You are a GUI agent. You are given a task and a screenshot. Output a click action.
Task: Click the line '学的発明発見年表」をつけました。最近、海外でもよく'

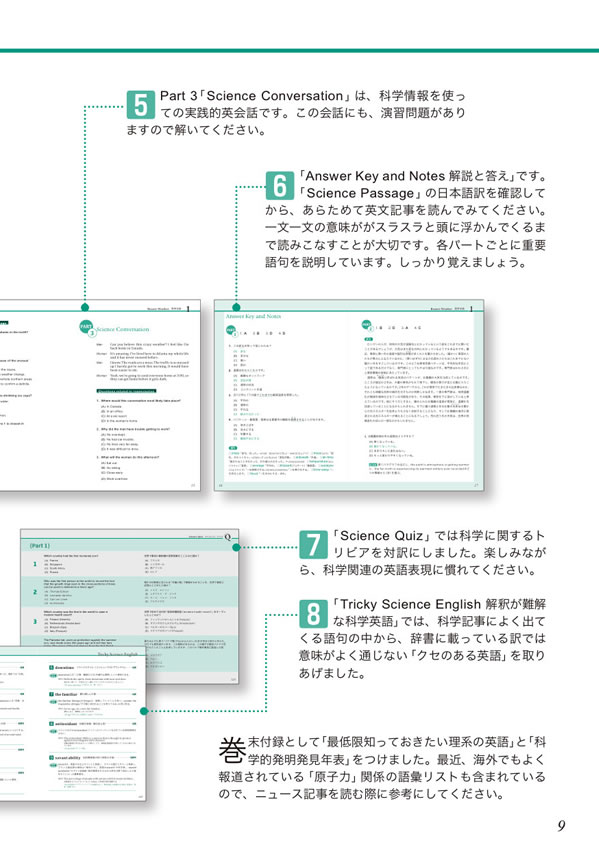(397, 759)
